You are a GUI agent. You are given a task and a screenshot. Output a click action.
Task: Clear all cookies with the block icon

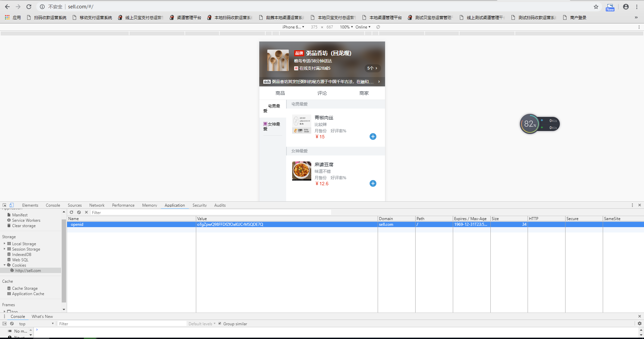[x=79, y=212]
